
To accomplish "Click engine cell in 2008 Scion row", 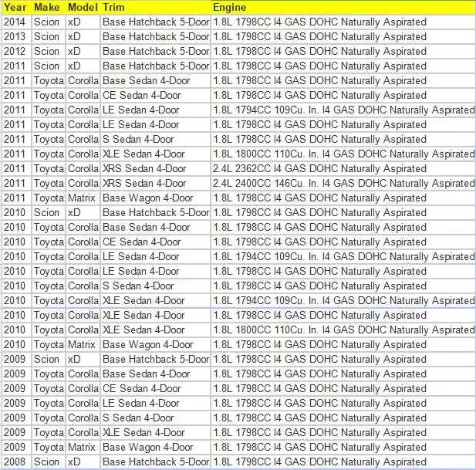I will [343, 462].
